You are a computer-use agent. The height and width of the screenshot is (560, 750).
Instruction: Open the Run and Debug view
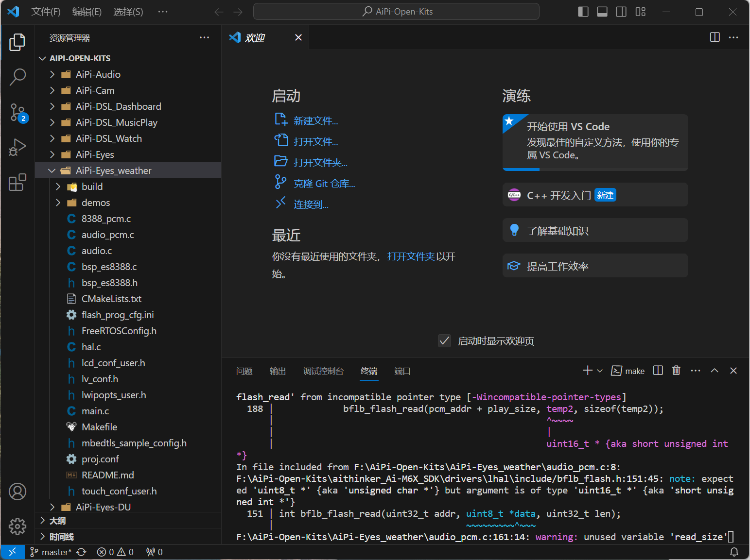(17, 147)
